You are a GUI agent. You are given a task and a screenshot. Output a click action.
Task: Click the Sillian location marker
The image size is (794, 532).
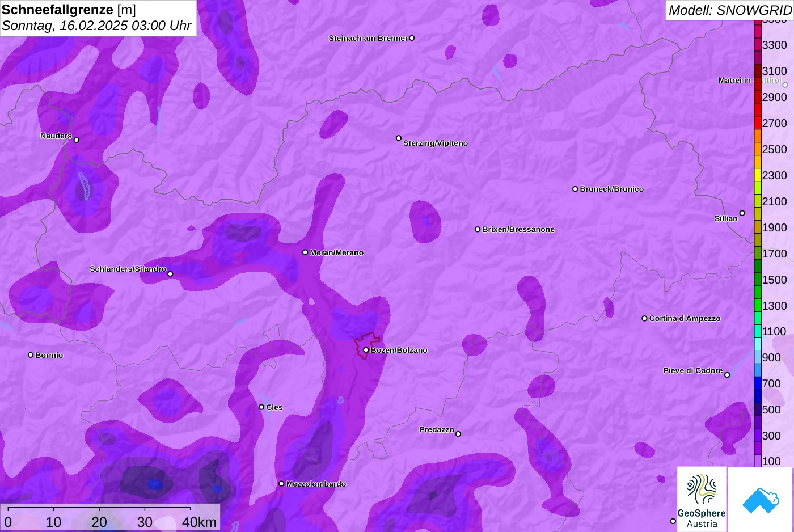[742, 213]
